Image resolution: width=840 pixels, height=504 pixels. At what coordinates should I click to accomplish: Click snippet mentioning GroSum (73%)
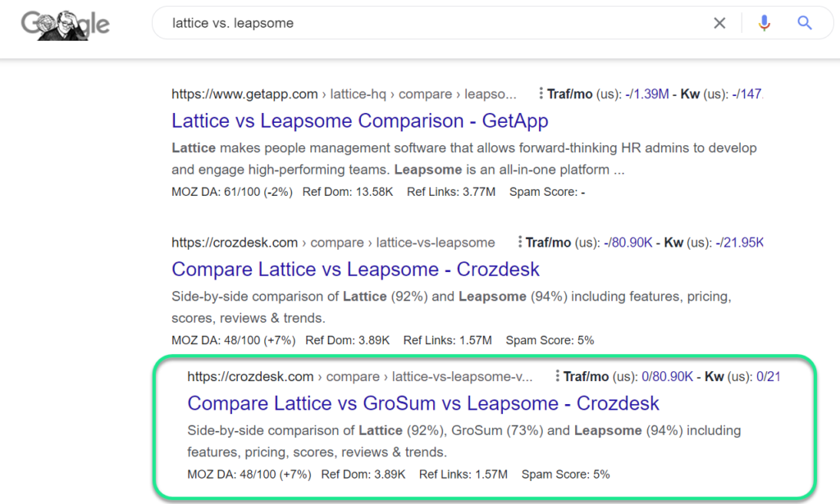(464, 442)
